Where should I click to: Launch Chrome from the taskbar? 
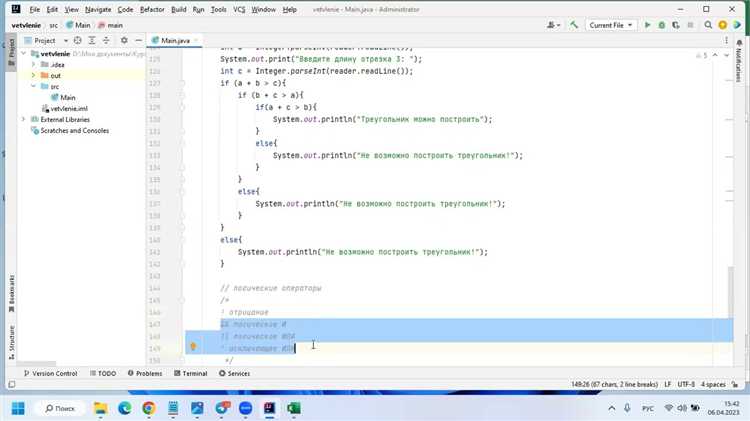[x=149, y=408]
